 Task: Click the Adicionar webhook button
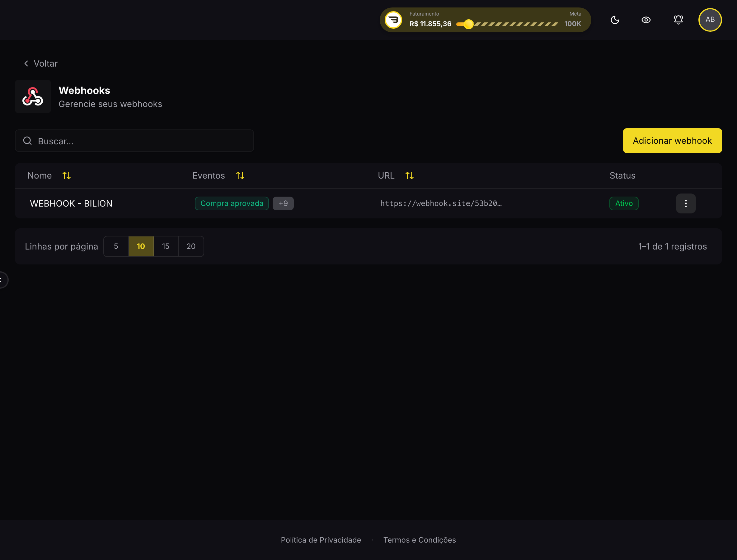(672, 141)
